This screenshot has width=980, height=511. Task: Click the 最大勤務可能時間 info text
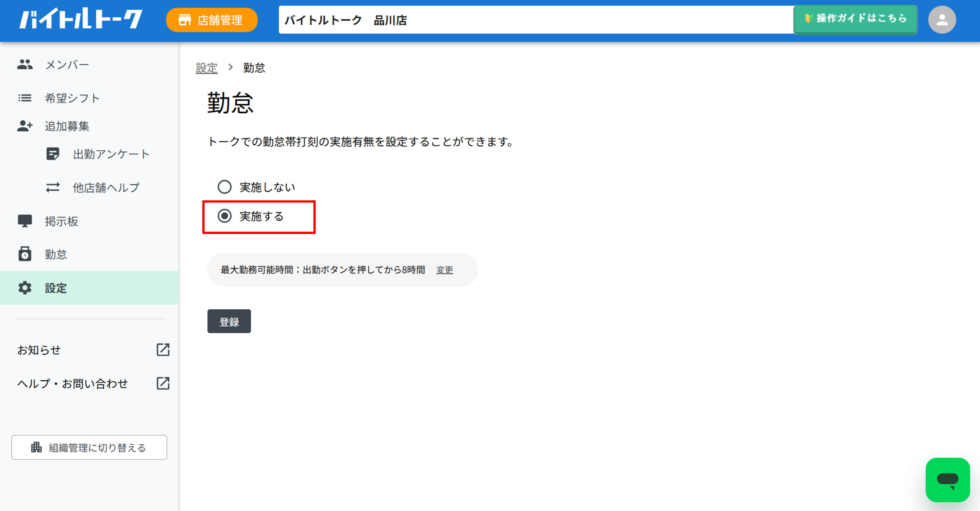click(x=323, y=270)
